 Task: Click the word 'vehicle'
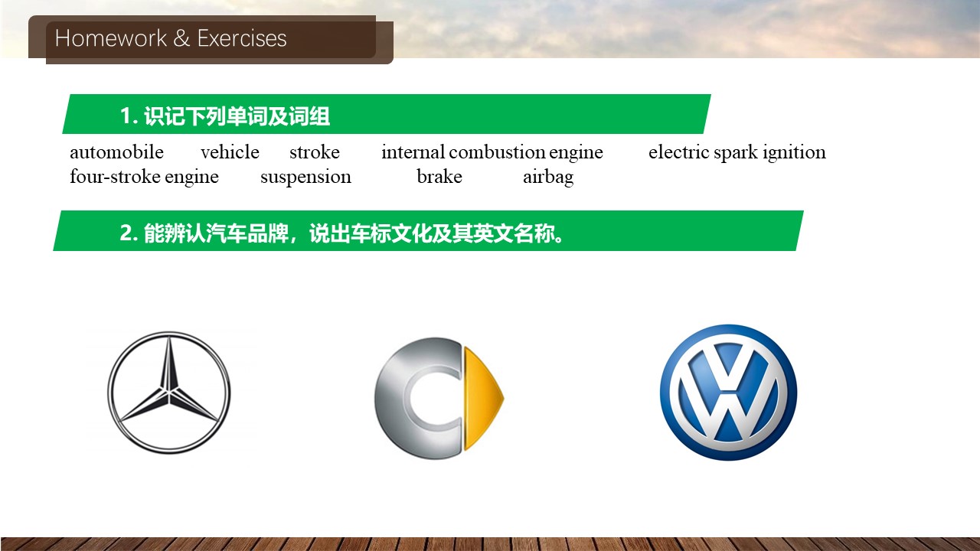tap(230, 152)
